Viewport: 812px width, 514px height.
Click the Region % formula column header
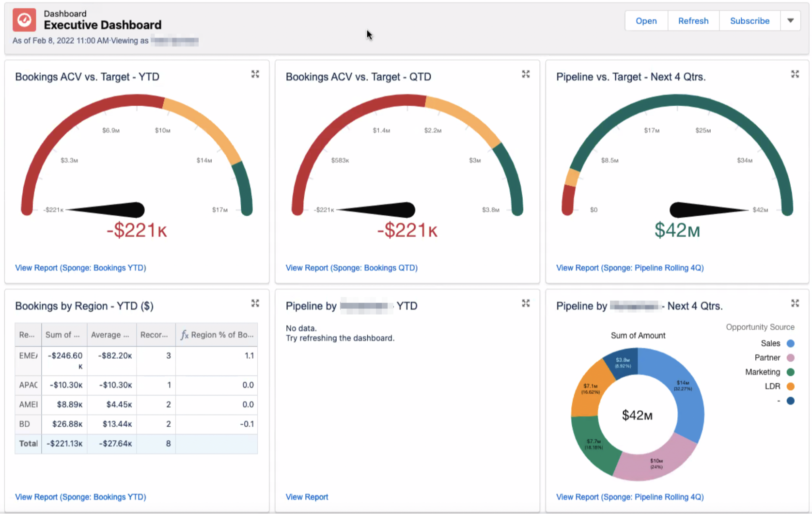tap(217, 335)
